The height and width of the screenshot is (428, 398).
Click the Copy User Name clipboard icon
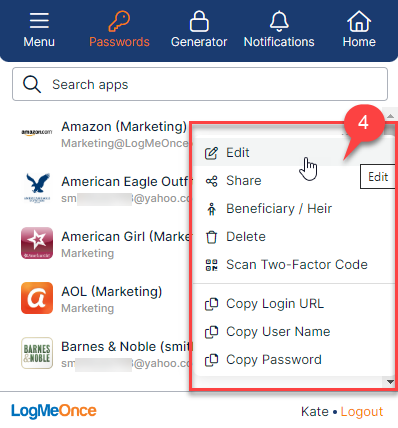[x=211, y=332]
